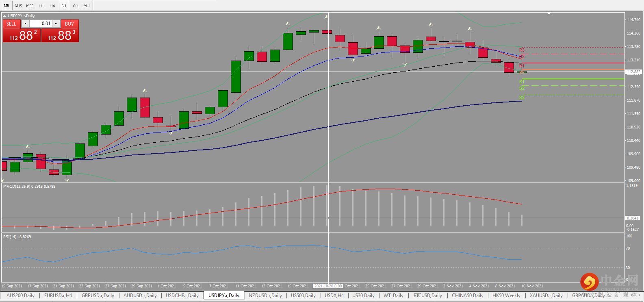Image resolution: width=644 pixels, height=302 pixels.
Task: Activate the D1 daily timeframe
Action: [64, 6]
